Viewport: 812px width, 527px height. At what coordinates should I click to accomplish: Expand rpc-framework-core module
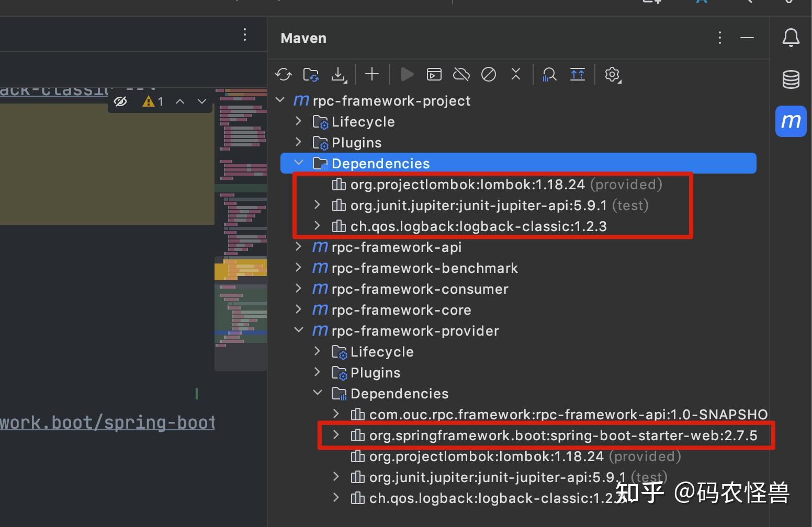[298, 310]
